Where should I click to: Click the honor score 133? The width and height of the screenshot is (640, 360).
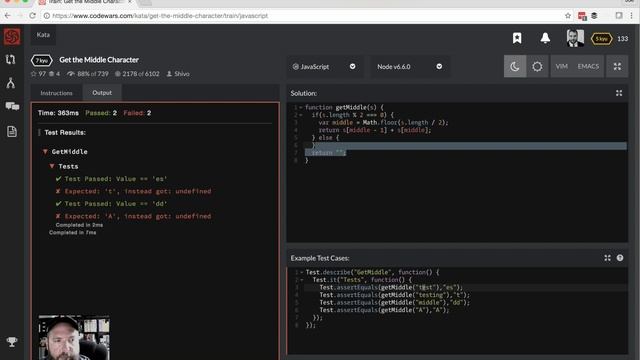(622, 39)
